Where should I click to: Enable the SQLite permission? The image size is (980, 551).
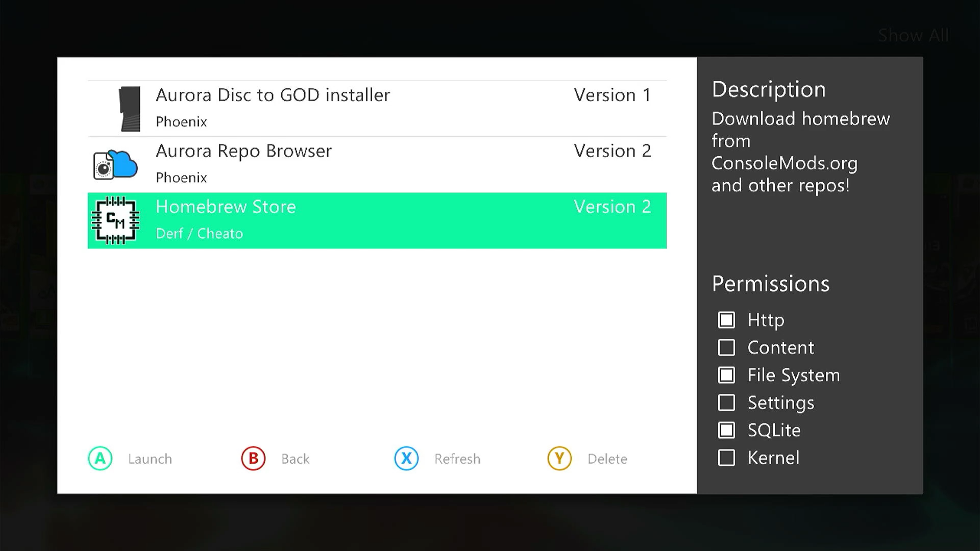[x=727, y=430]
